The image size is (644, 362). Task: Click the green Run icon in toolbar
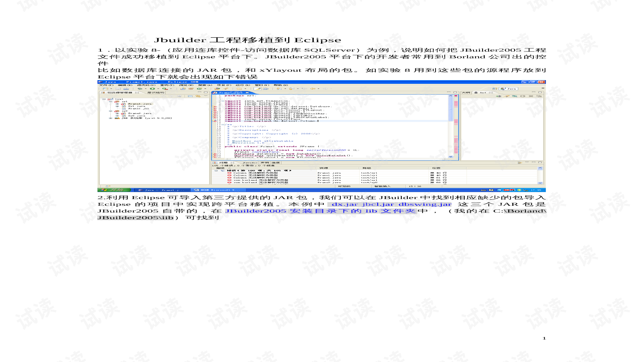coord(152,88)
